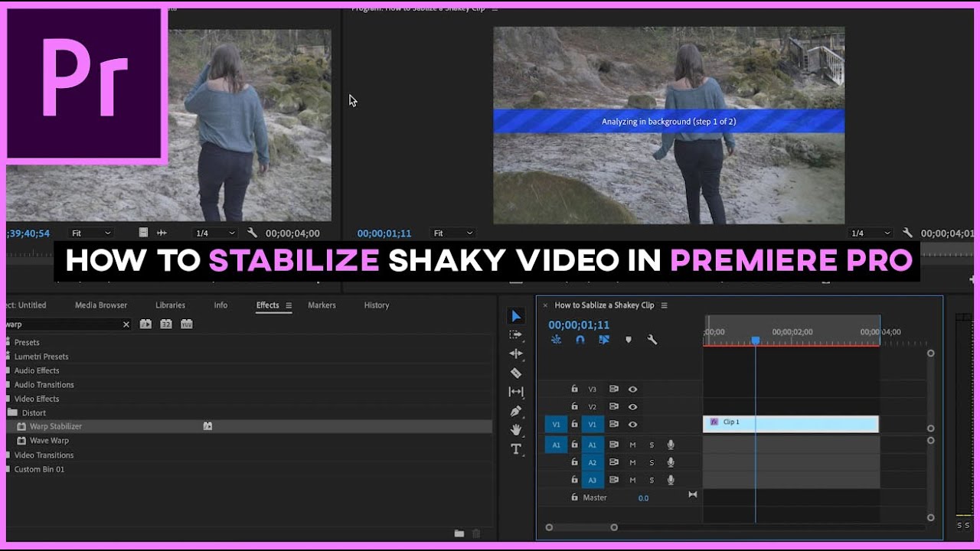
Task: Filter by Accelerated Effects icon
Action: pyautogui.click(x=145, y=324)
